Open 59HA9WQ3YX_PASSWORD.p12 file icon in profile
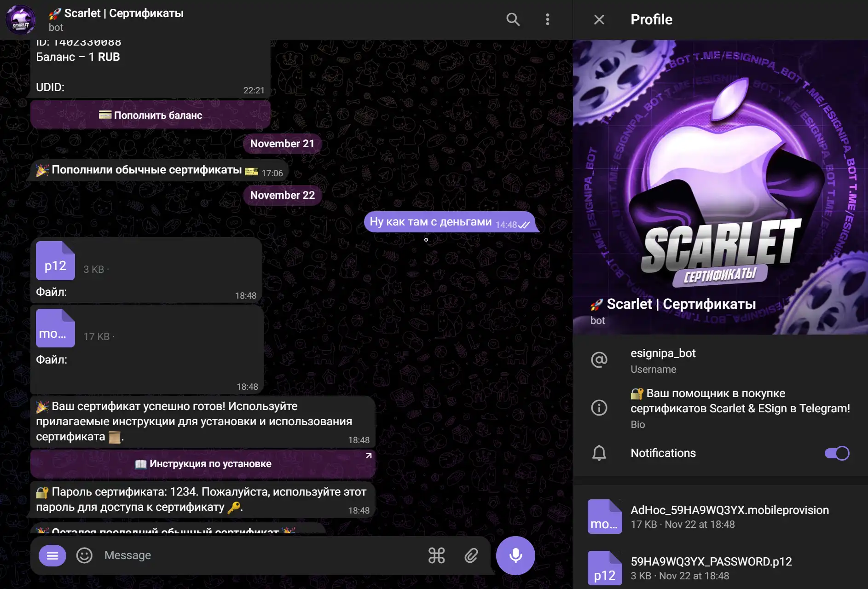 pos(605,568)
